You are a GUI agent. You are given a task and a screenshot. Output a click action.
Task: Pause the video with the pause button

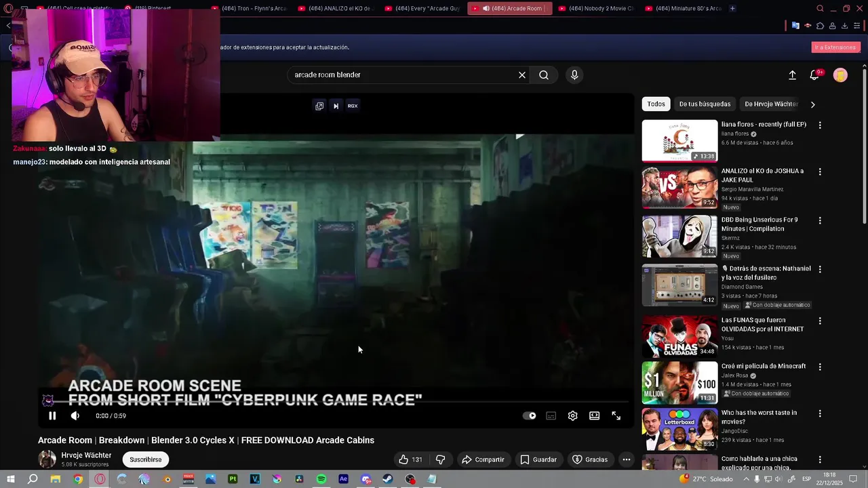pos(52,415)
